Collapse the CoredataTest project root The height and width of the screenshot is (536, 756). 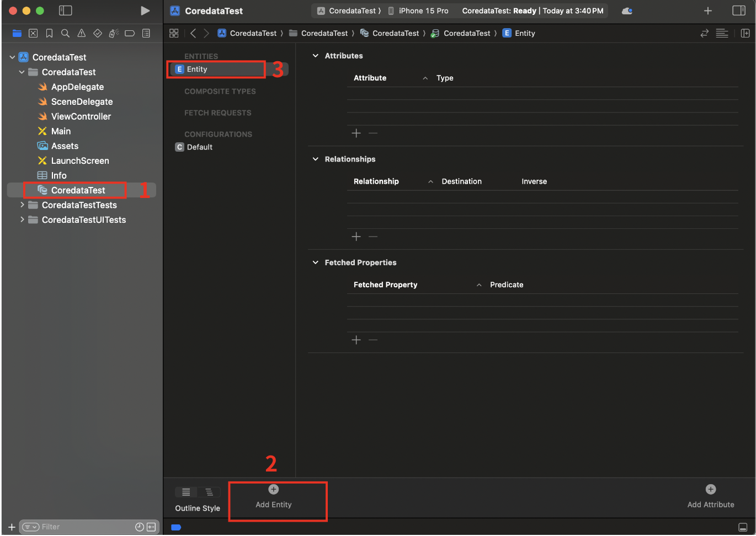click(12, 57)
